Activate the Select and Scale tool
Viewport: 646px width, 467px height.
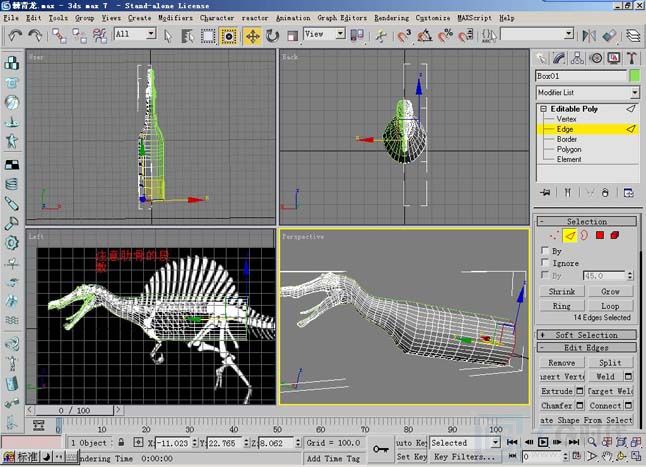[293, 36]
